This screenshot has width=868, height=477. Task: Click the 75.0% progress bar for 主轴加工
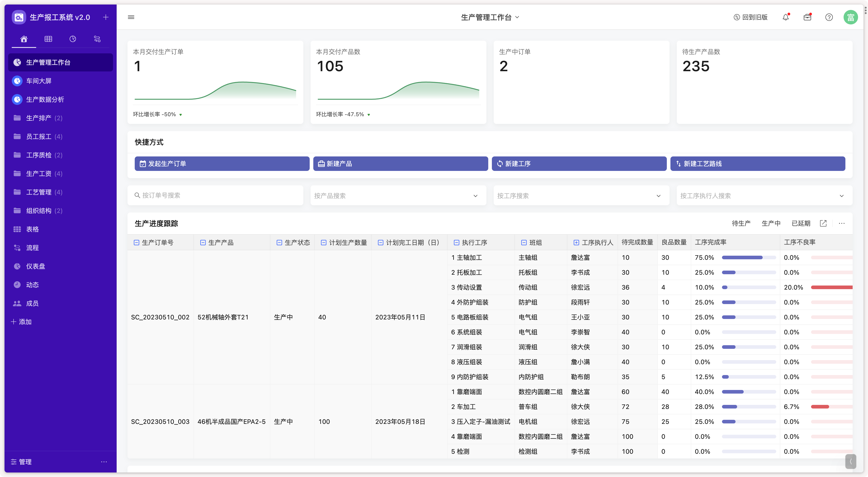[749, 257]
